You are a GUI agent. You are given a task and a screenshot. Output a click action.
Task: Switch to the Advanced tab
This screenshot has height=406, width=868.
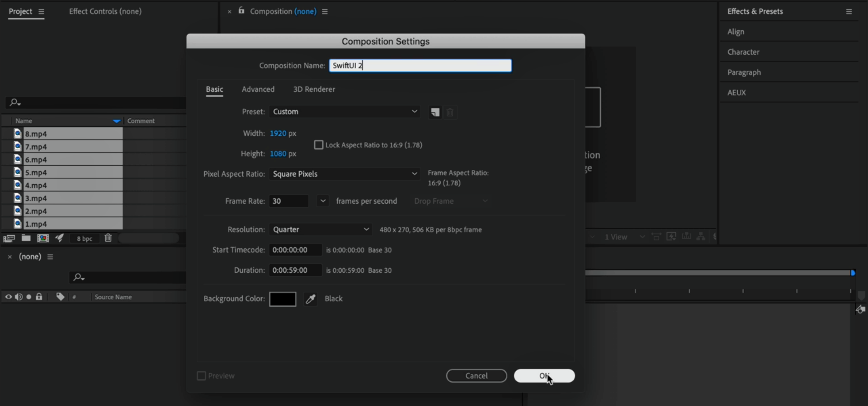[258, 89]
